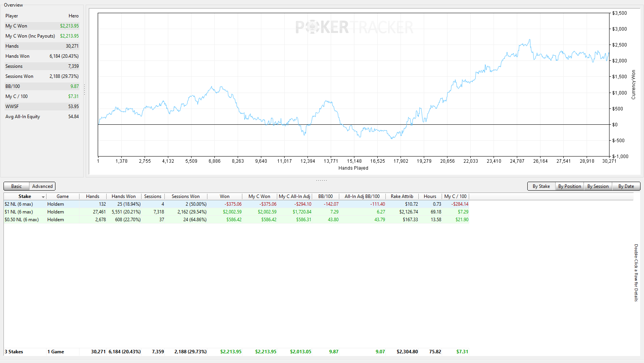Screen dimensions: 644x363
Task: Click the All-In Adj BB/100 column header
Action: (362, 196)
